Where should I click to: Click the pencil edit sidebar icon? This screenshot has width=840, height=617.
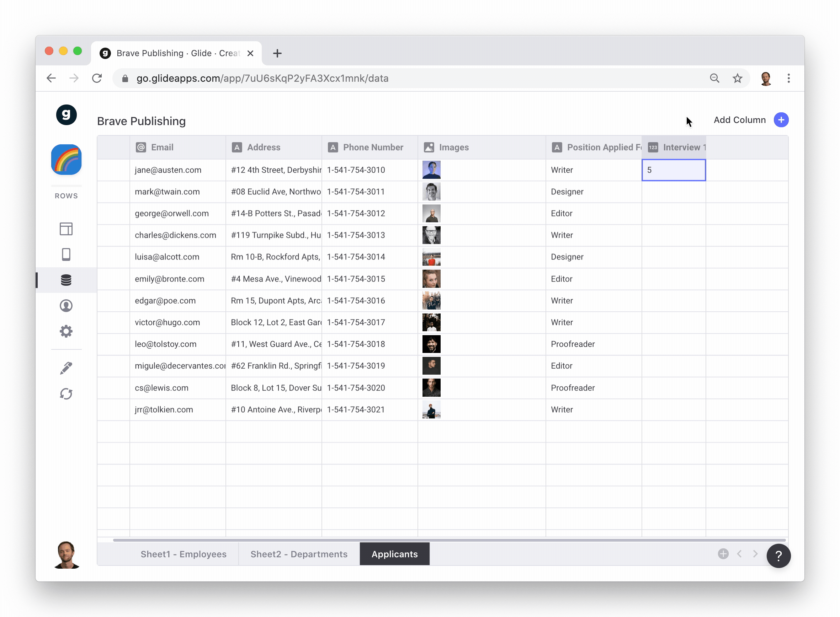(66, 368)
